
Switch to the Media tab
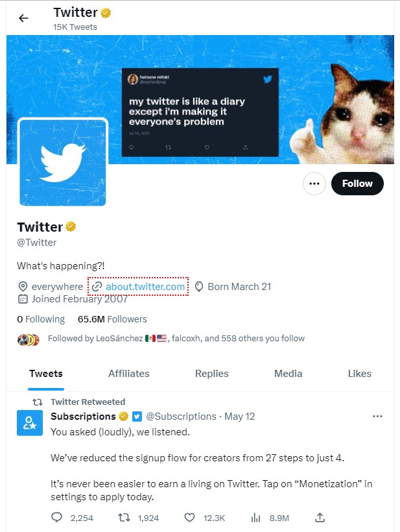[x=287, y=374]
